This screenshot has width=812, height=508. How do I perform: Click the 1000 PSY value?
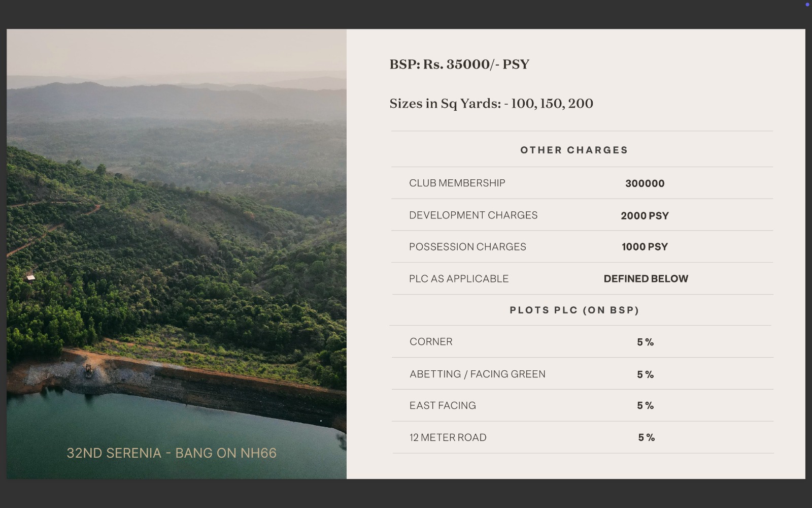(645, 247)
